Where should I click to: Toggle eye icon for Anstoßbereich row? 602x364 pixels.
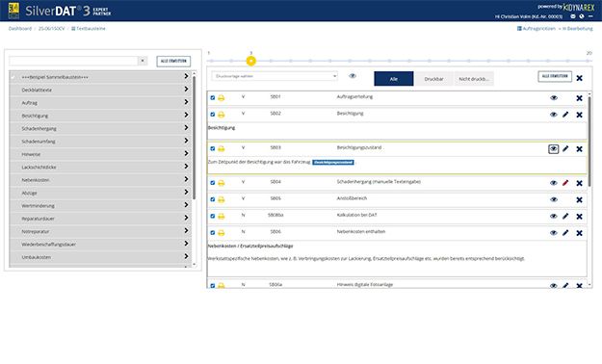click(554, 199)
